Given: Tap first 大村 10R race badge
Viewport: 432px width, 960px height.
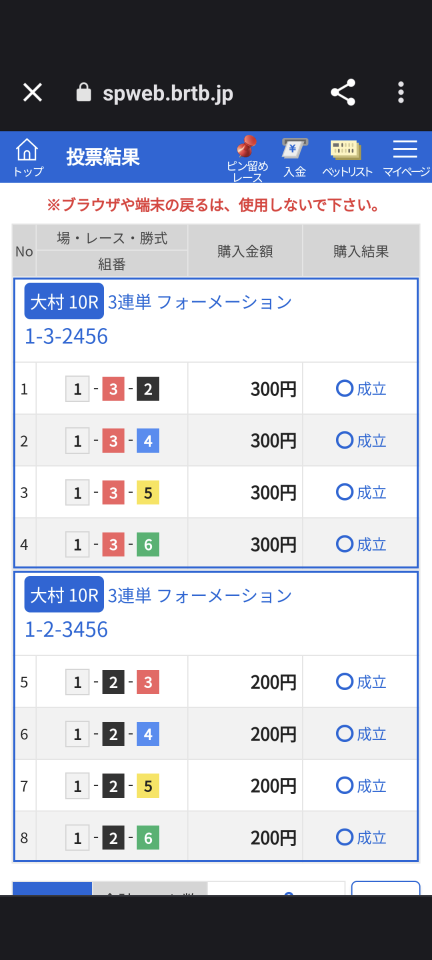Looking at the screenshot, I should click(x=64, y=302).
